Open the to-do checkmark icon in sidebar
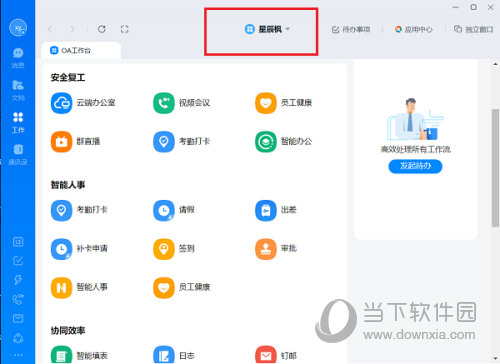The image size is (500, 364). [x=18, y=260]
